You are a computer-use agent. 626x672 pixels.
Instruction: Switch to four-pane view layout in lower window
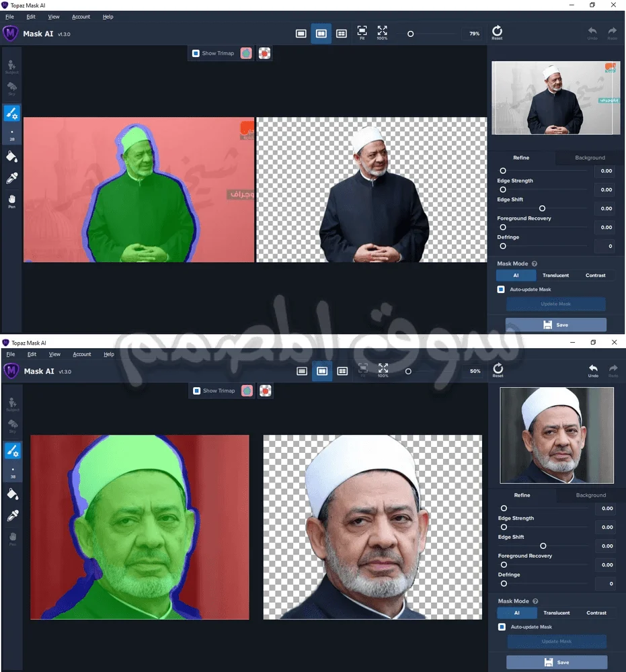click(342, 370)
